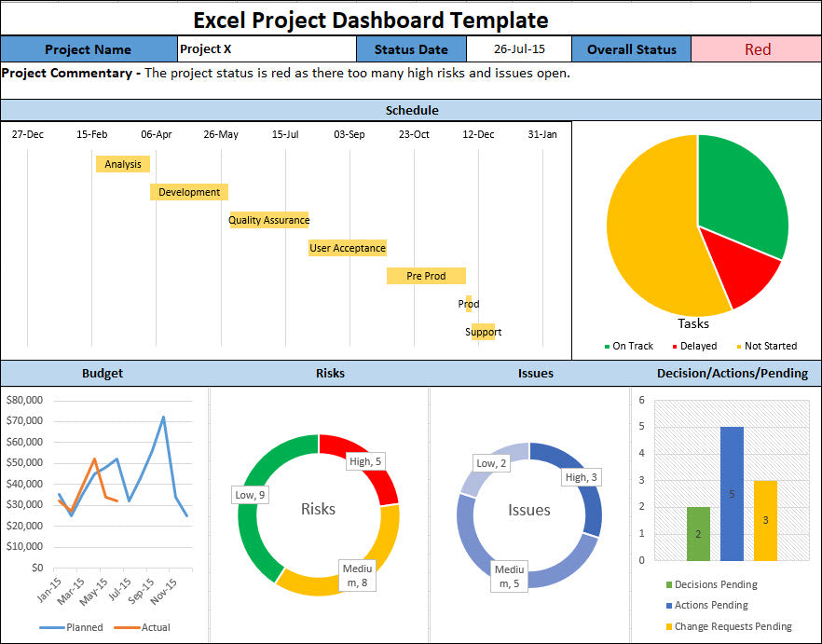Click the Project Commentary text line
822x644 pixels.
pyautogui.click(x=280, y=73)
